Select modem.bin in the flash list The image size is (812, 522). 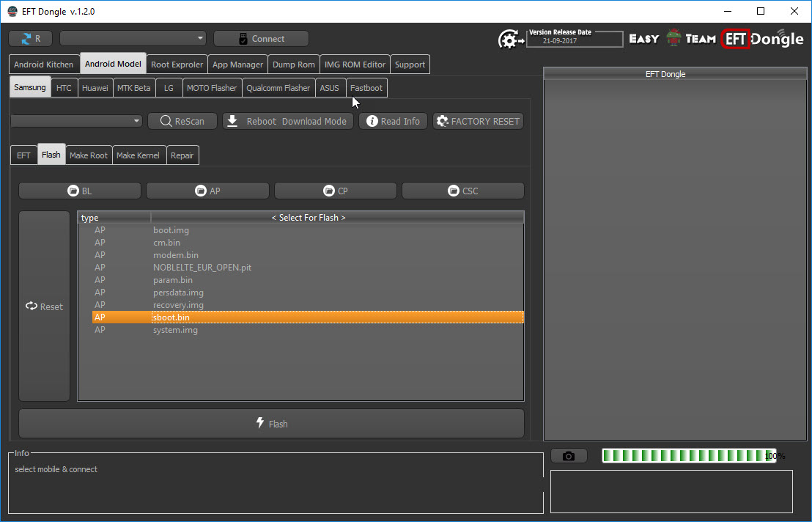pos(308,255)
